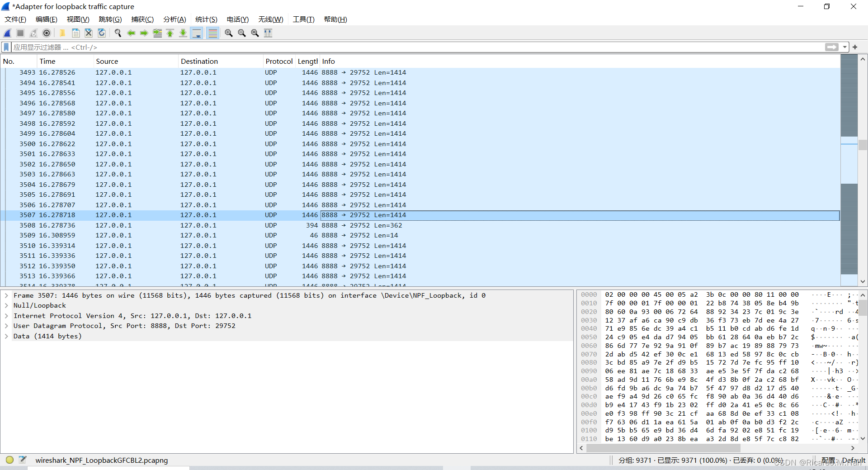
Task: Open display filter history dropdown
Action: [x=844, y=47]
